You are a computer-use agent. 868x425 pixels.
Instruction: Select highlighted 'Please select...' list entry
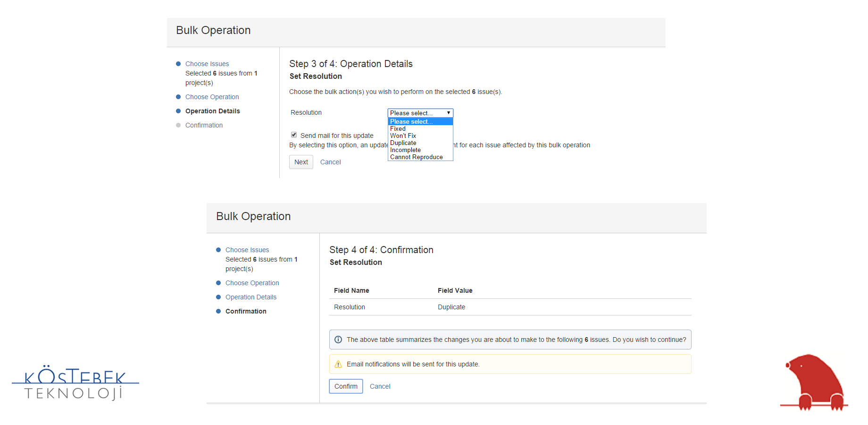(x=420, y=121)
